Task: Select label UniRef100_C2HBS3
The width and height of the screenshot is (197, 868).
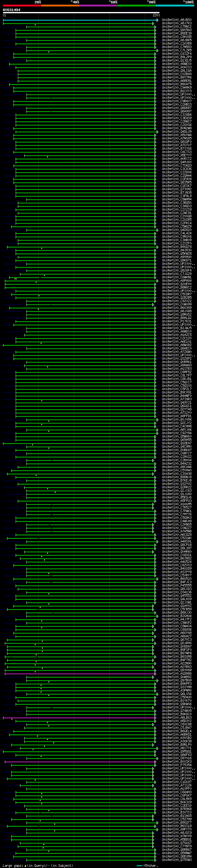Action: 177,104
